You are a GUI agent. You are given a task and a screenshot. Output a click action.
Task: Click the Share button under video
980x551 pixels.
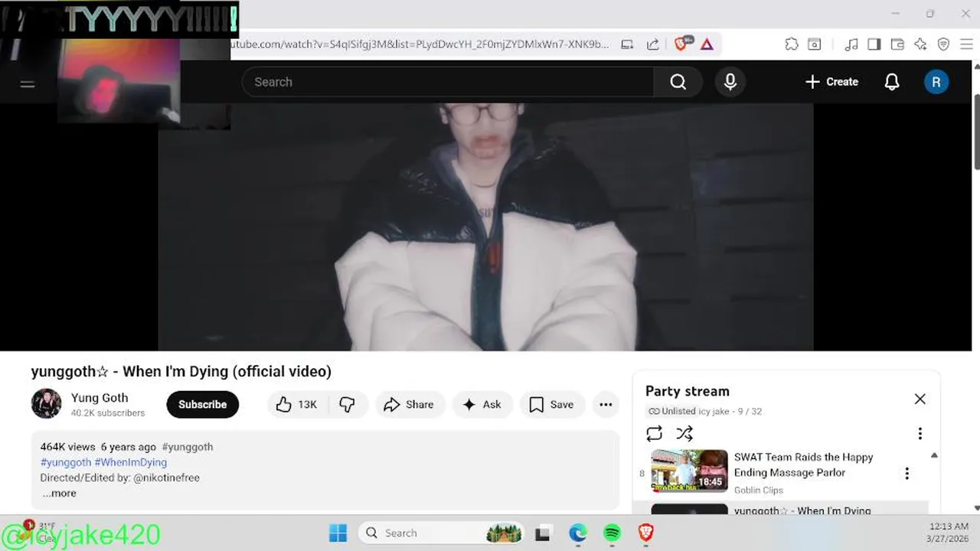pyautogui.click(x=409, y=404)
